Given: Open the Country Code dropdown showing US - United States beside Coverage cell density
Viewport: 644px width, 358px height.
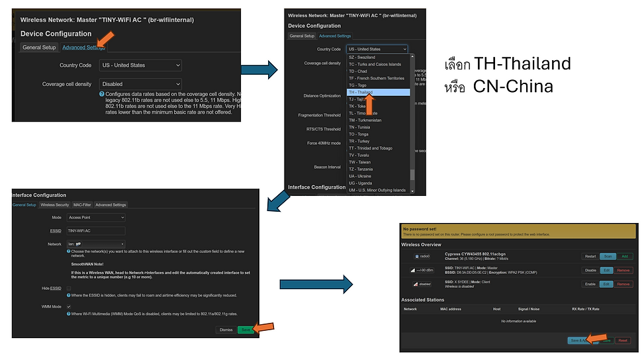Looking at the screenshot, I should (x=140, y=66).
